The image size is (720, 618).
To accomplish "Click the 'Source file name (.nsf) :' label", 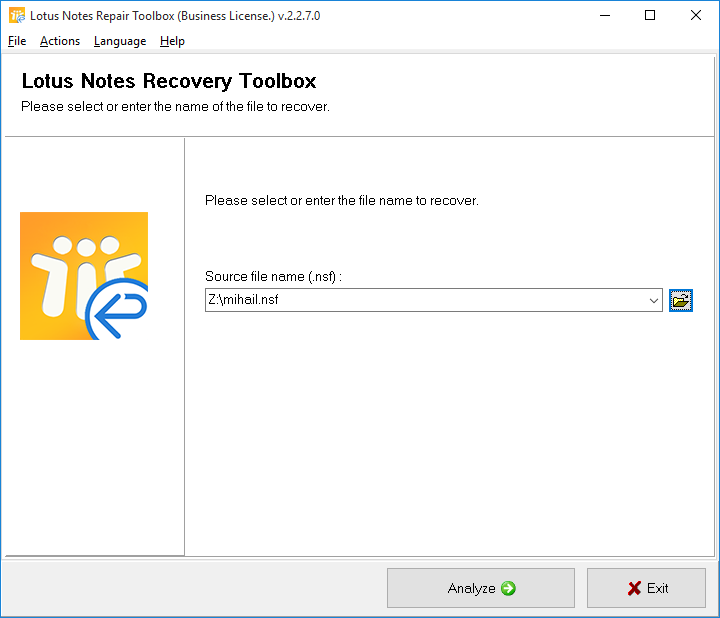I will tap(273, 276).
